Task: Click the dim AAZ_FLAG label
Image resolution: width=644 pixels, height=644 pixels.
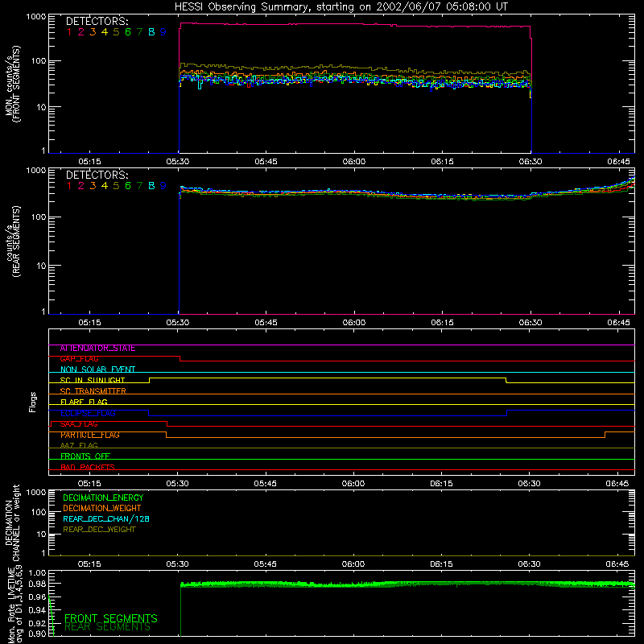Action: pyautogui.click(x=79, y=445)
